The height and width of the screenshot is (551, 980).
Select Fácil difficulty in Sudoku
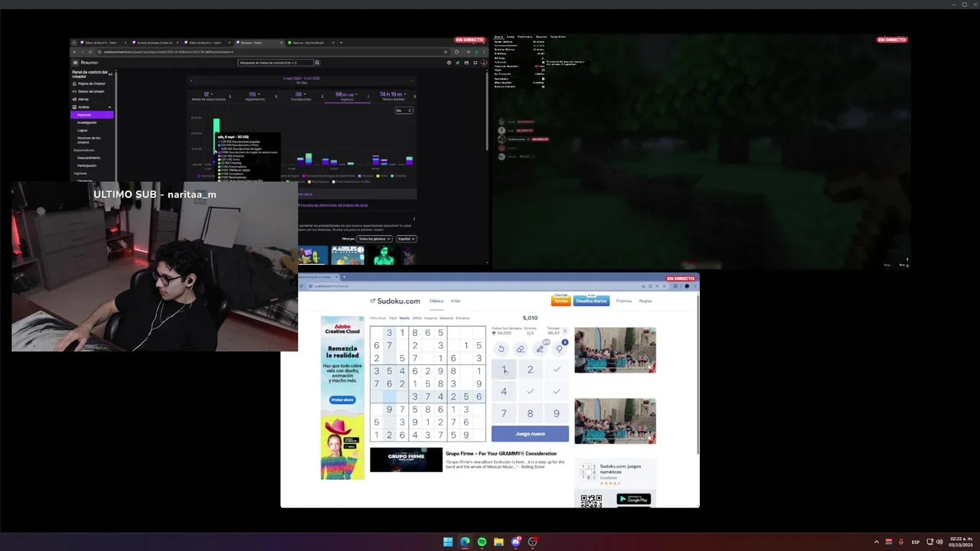pyautogui.click(x=393, y=318)
